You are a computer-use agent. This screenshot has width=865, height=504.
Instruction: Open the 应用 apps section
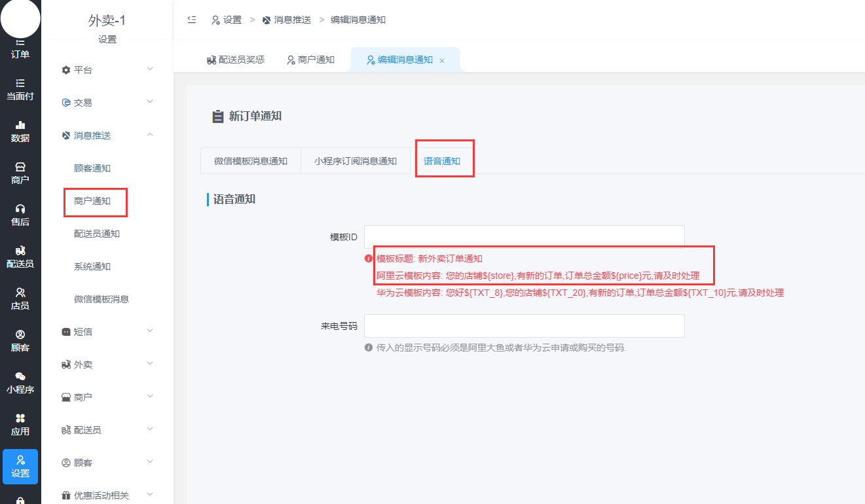20,425
